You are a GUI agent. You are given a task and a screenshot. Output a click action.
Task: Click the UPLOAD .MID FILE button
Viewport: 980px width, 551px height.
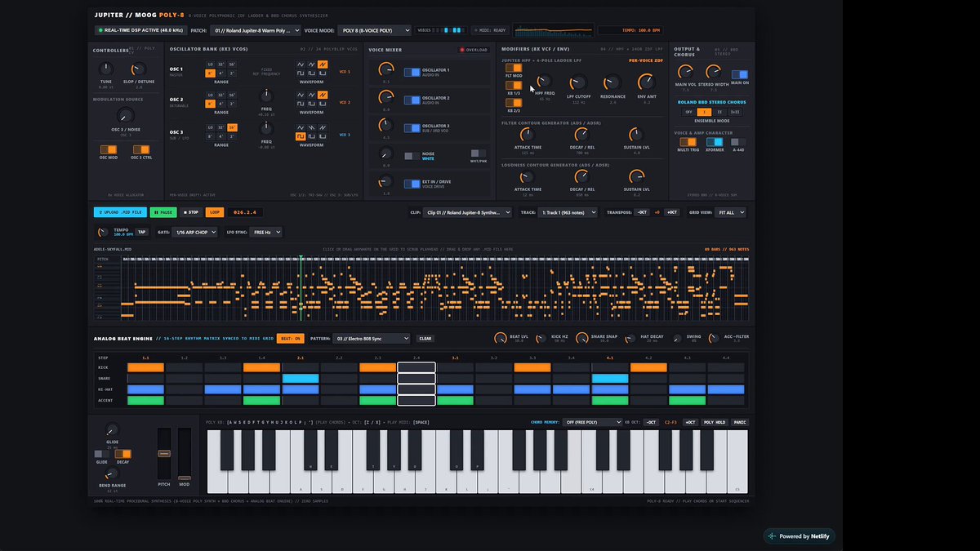(x=120, y=212)
